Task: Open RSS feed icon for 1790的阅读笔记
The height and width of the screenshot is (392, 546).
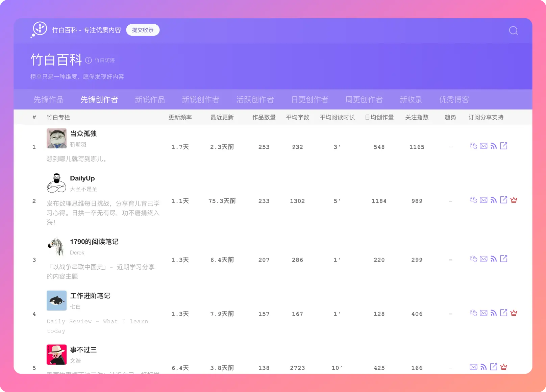Action: click(494, 259)
